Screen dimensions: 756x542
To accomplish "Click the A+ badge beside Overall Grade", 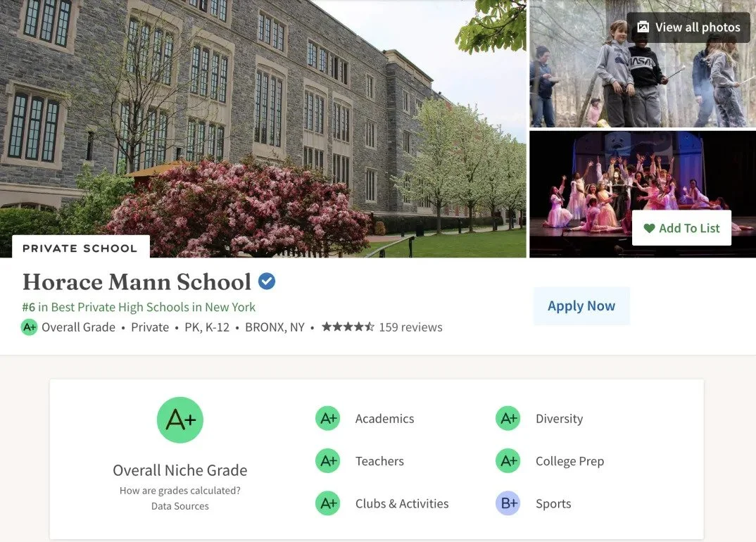I will click(30, 327).
